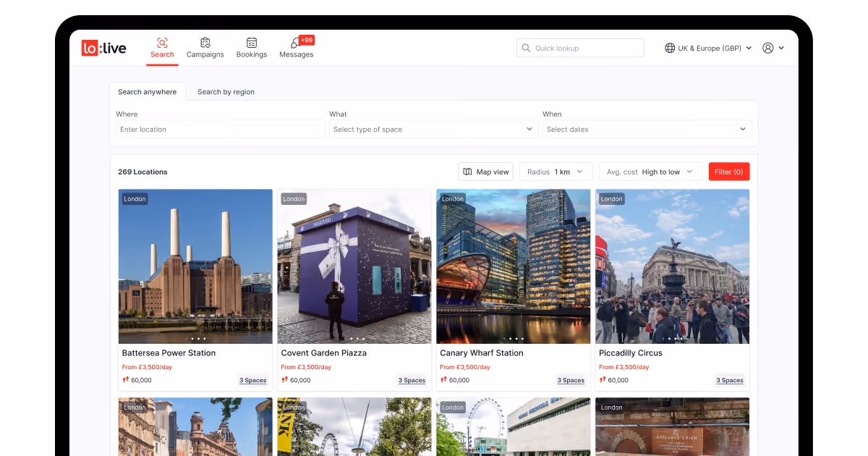Click the lo:live logo
The image size is (868, 456).
(x=103, y=48)
